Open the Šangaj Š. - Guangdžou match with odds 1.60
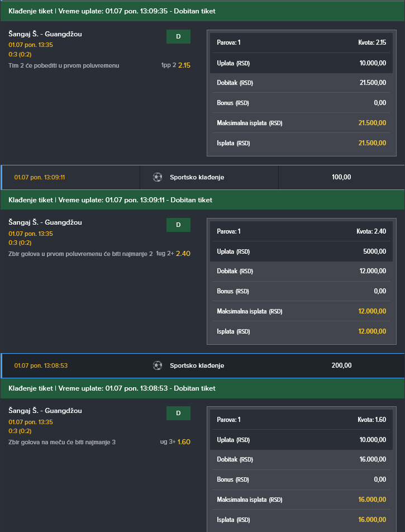405x532 pixels. click(x=45, y=411)
